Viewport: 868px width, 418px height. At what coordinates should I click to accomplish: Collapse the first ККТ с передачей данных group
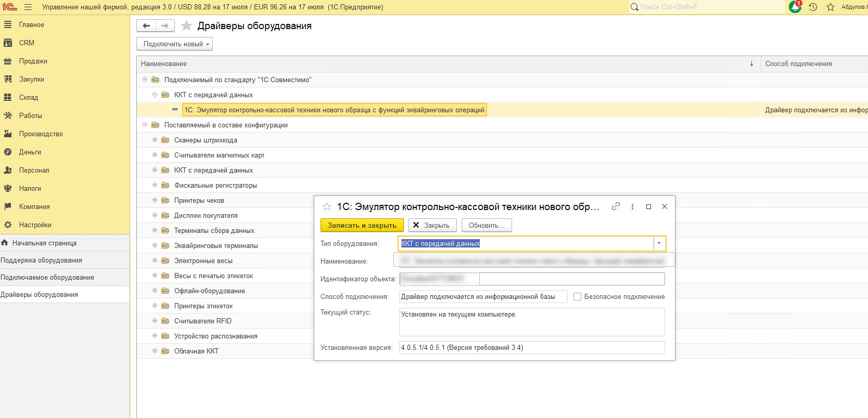coord(155,95)
